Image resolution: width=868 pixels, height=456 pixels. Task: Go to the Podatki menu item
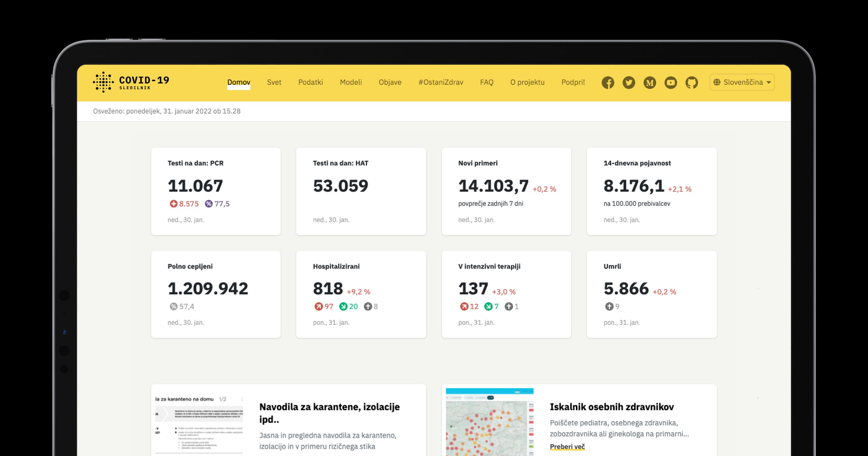point(310,82)
